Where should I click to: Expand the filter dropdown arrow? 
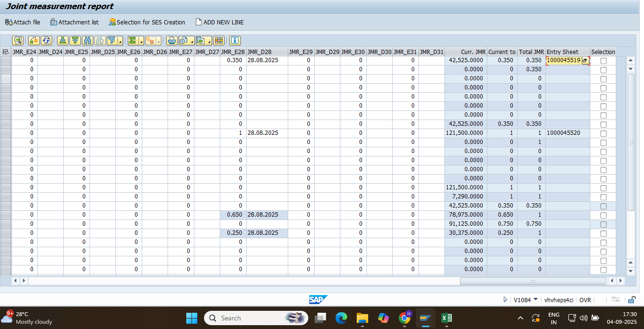120,42
